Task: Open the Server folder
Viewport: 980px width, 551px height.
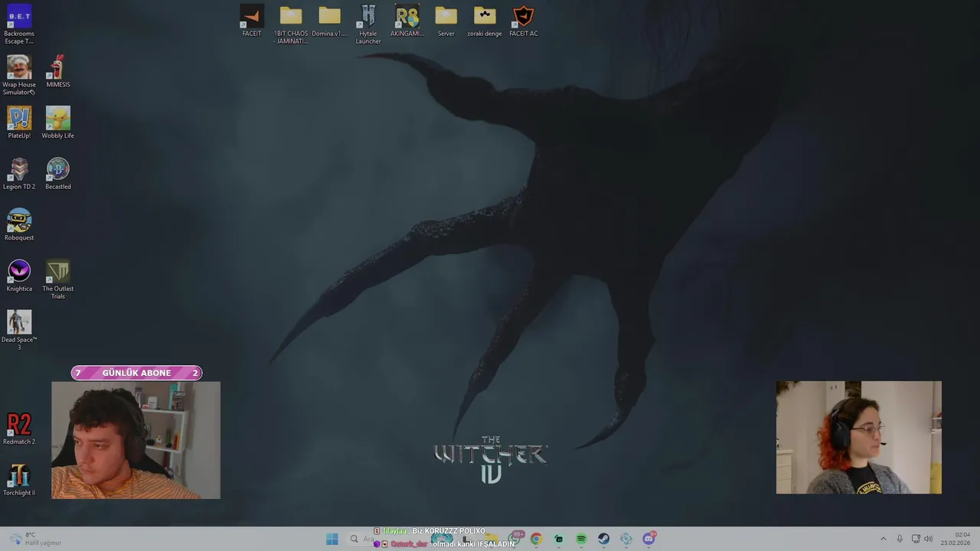Action: coord(446,21)
